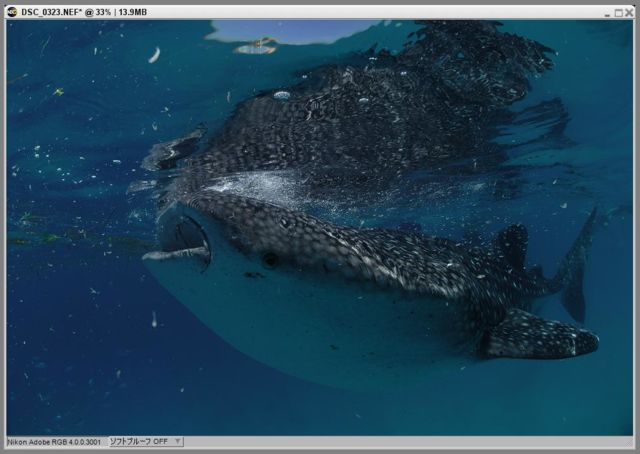Click the Nikon Adobe RGB profile label
The width and height of the screenshot is (640, 454).
point(54,441)
